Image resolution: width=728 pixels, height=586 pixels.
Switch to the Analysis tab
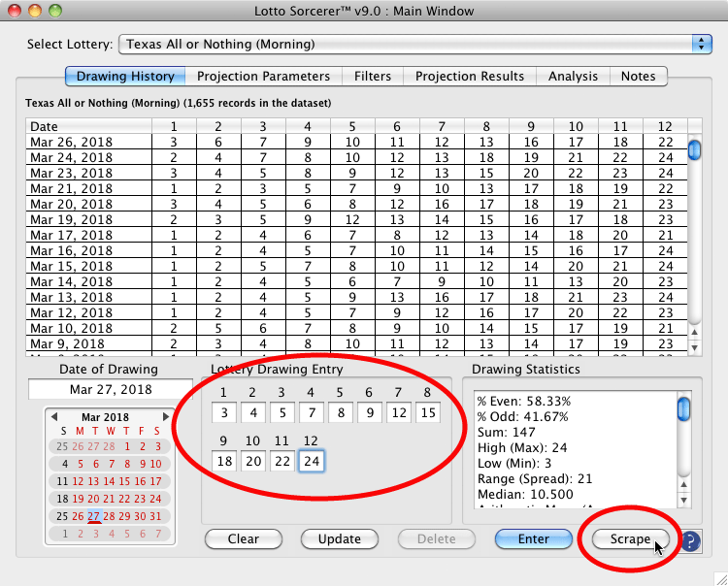(573, 76)
